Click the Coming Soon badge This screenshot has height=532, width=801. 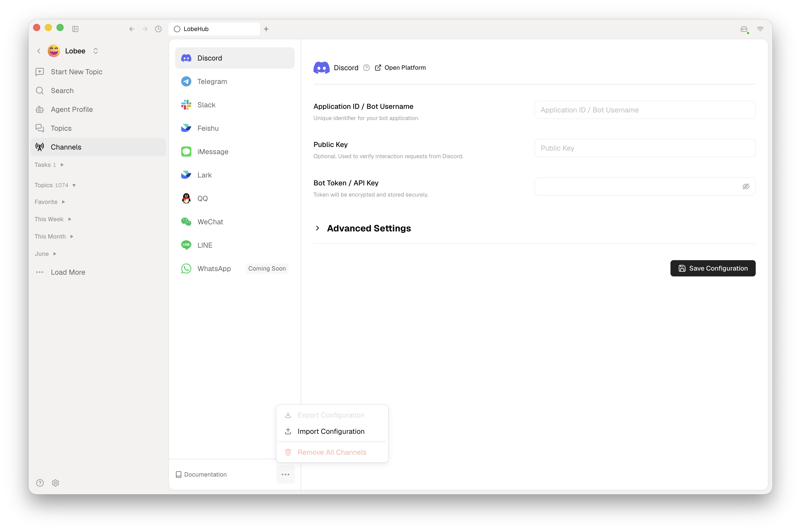tap(267, 269)
